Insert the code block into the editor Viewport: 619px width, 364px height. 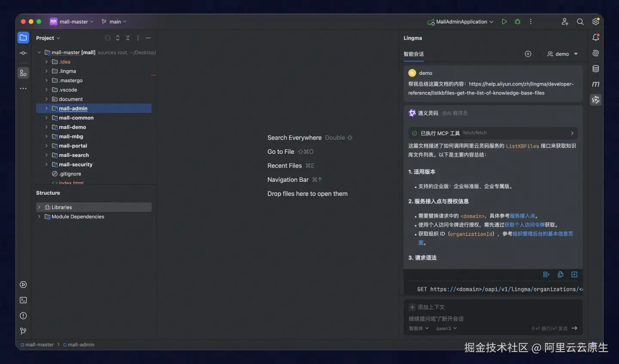point(574,275)
